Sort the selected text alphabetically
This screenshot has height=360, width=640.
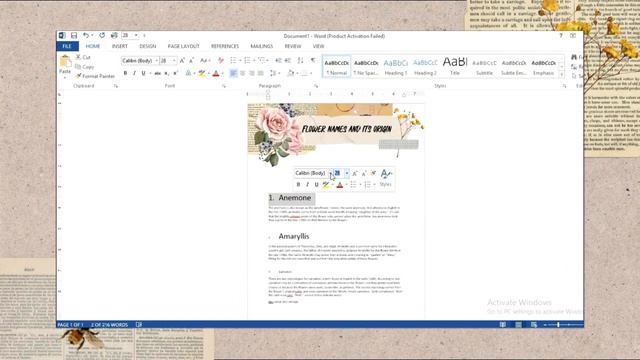pos(300,60)
